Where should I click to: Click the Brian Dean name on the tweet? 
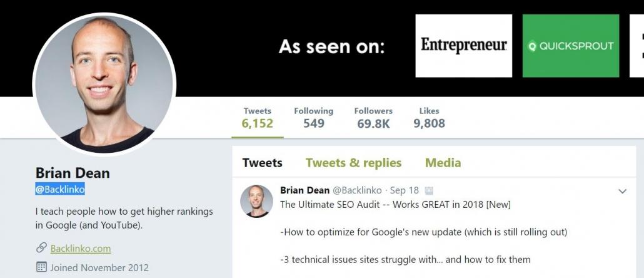coord(304,190)
